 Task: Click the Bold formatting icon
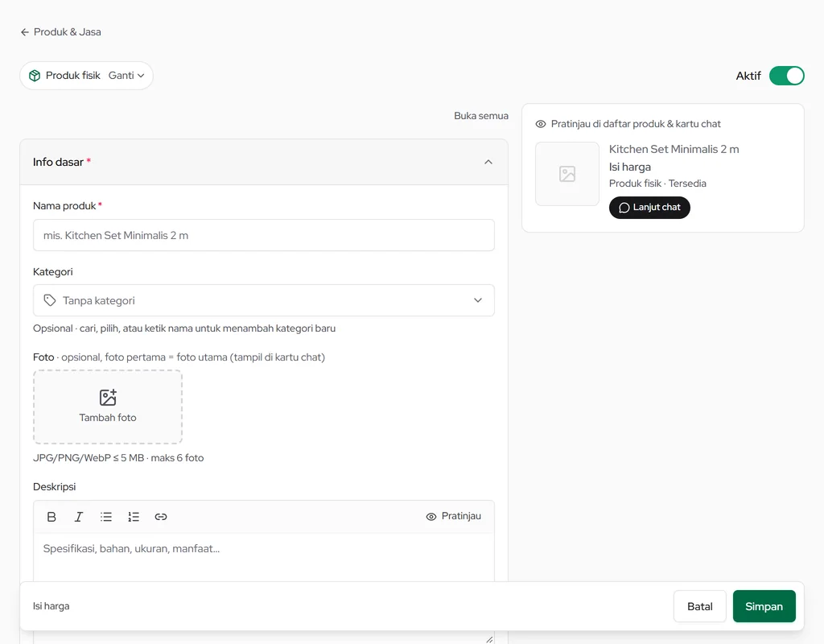(x=51, y=517)
